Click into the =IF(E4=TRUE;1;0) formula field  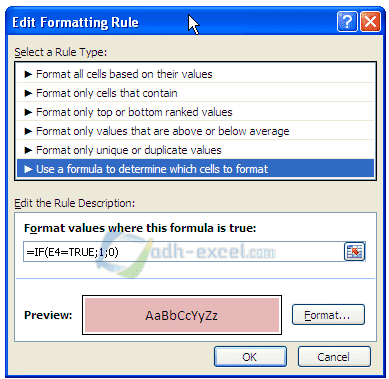click(183, 252)
